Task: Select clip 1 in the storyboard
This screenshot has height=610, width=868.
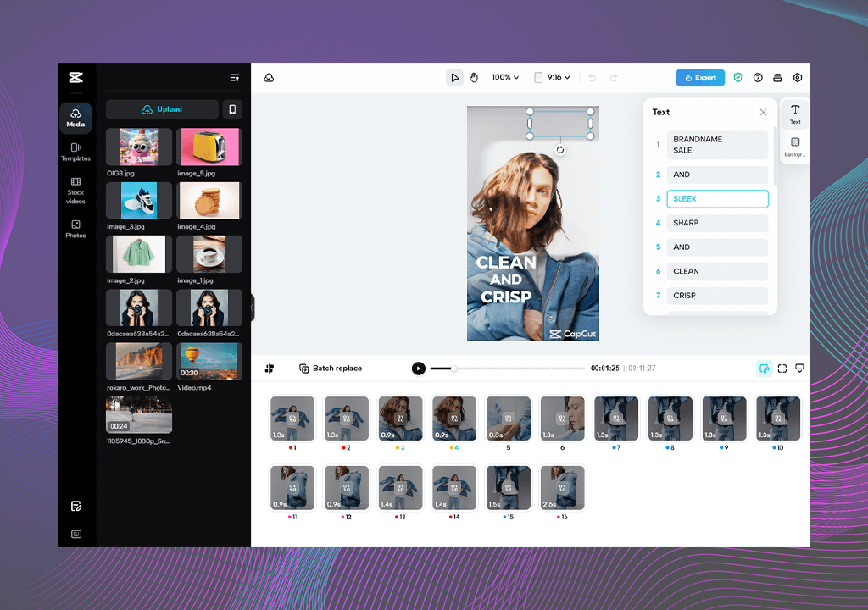Action: click(x=292, y=419)
